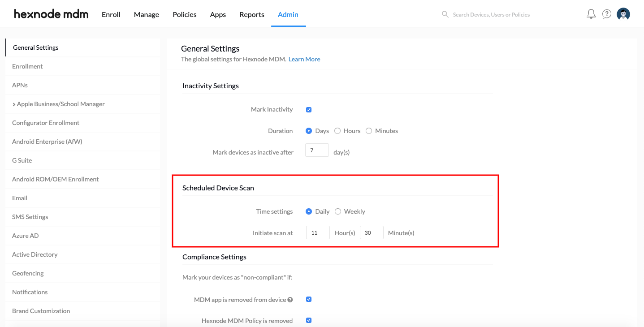Viewport: 644px width, 327px height.
Task: Select Weekly scan time setting
Action: (x=338, y=211)
